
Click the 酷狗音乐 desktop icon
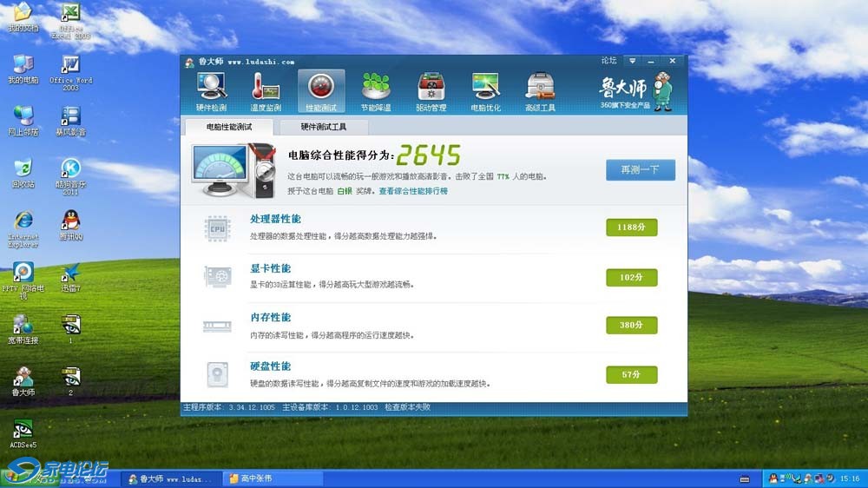click(71, 172)
